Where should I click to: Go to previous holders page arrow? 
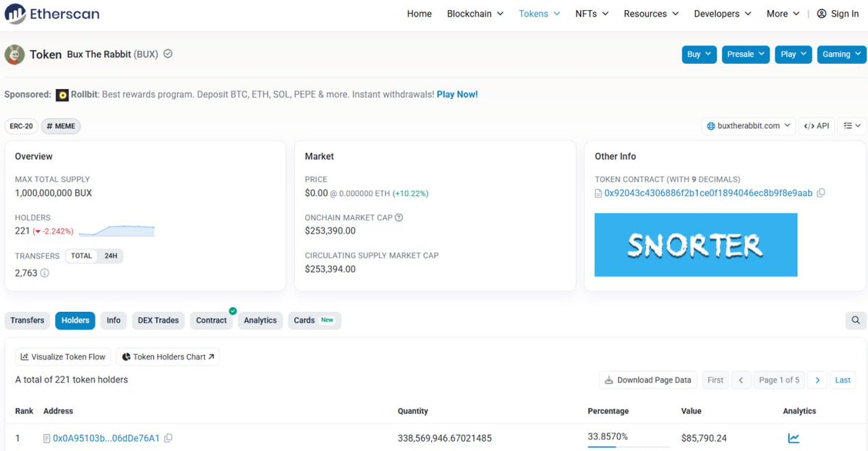click(x=741, y=380)
